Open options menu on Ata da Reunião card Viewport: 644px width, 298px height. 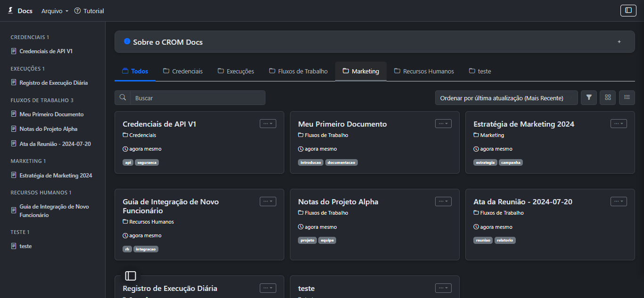(619, 201)
